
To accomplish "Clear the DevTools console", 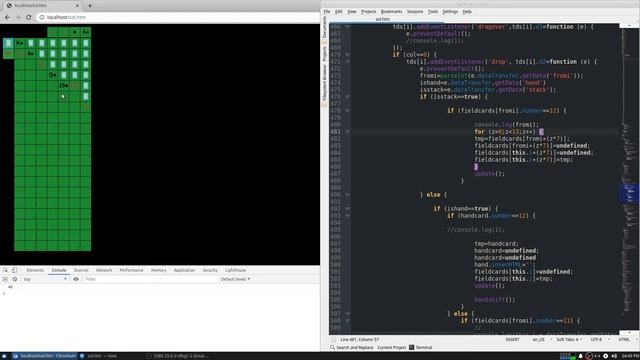I will 15,279.
